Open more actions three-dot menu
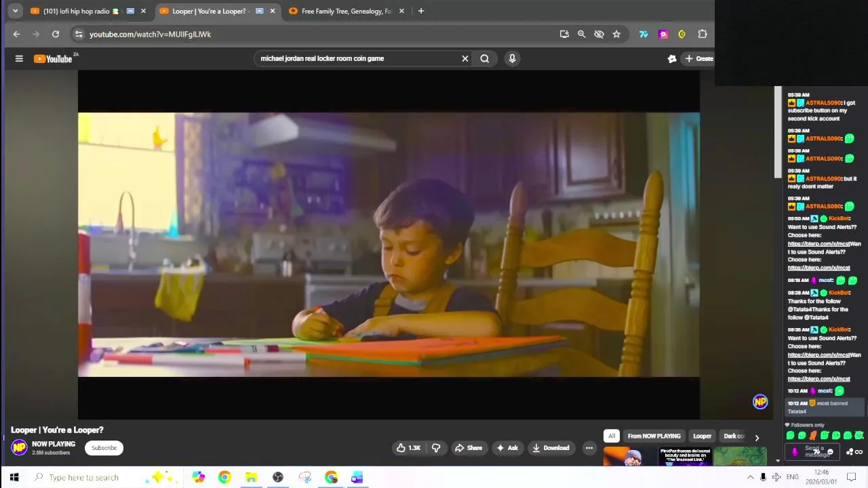The width and height of the screenshot is (868, 488). pyautogui.click(x=589, y=447)
